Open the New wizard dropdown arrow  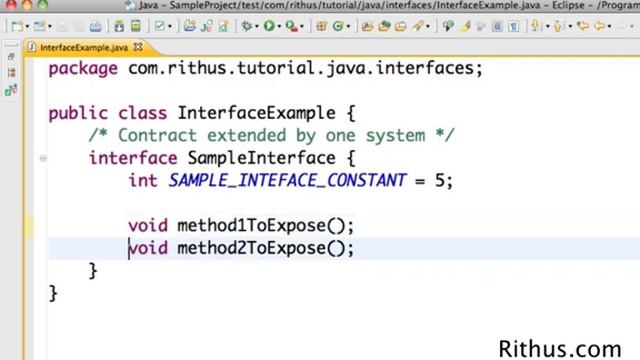click(x=27, y=27)
